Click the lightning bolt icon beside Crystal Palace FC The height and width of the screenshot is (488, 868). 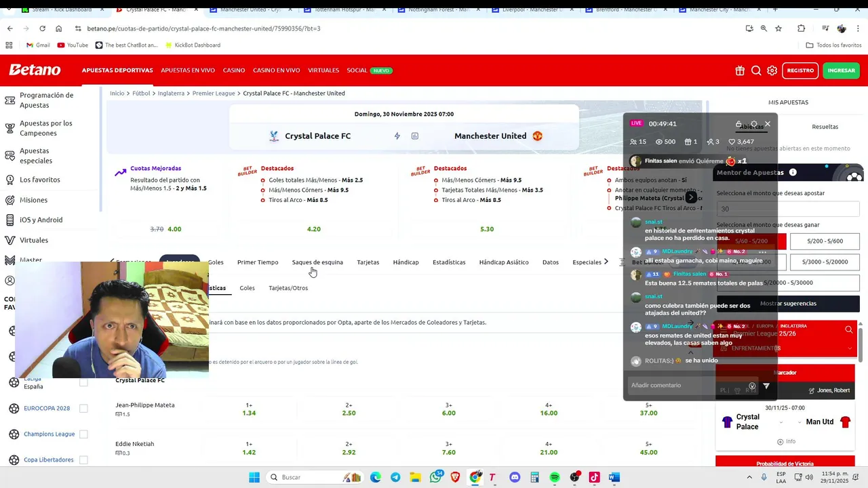[x=397, y=136]
